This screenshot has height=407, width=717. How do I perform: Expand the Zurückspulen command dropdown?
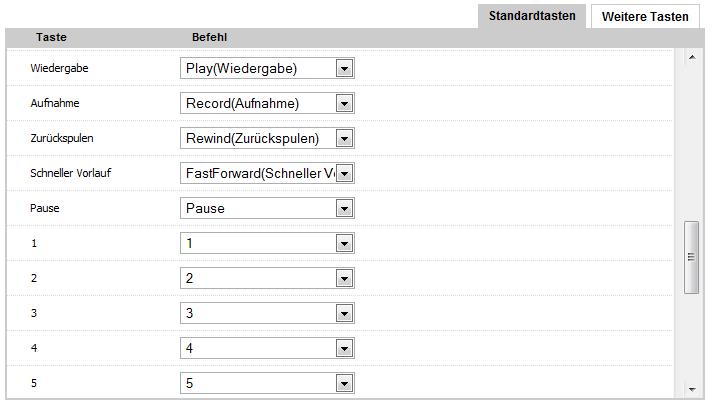tap(345, 139)
